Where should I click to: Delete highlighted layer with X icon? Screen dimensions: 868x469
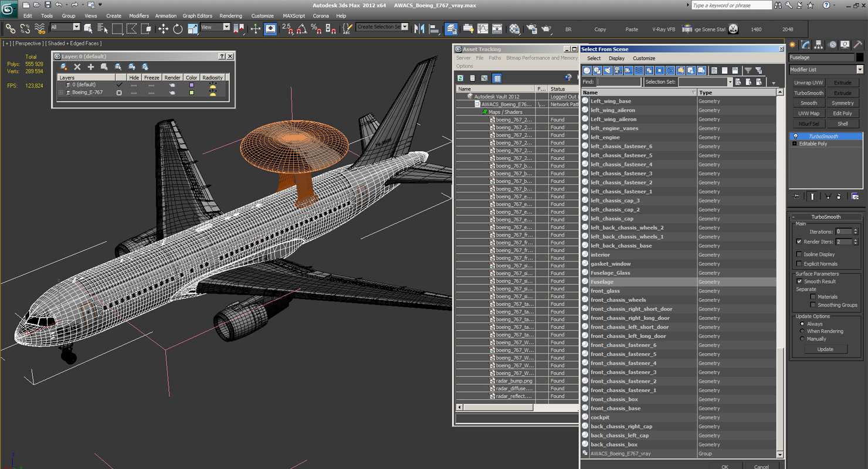(x=77, y=67)
